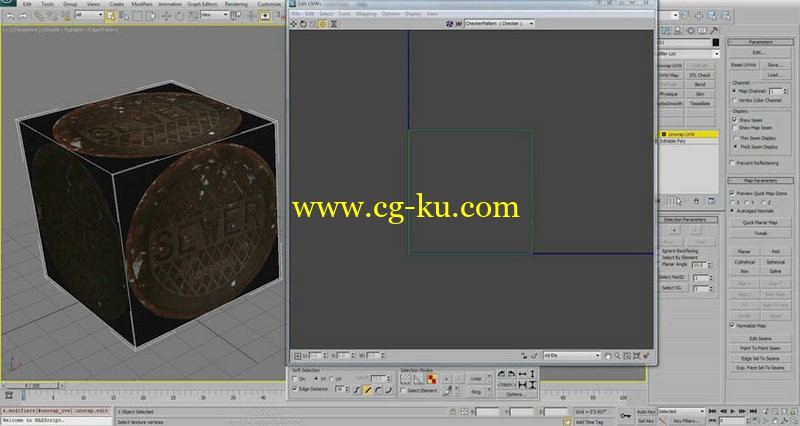Select Vertex Color Channel radio button
800x426 pixels.
tap(734, 100)
